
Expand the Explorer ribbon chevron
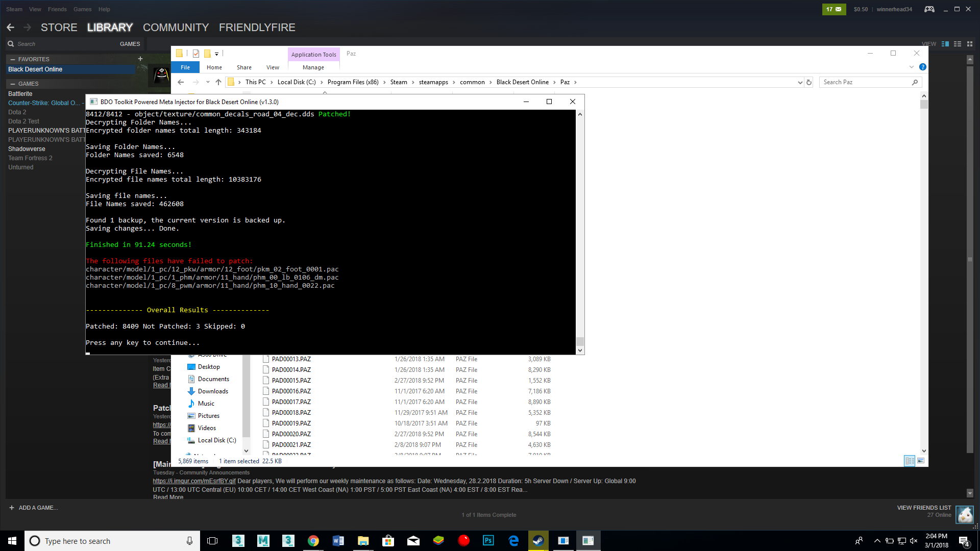coord(911,67)
